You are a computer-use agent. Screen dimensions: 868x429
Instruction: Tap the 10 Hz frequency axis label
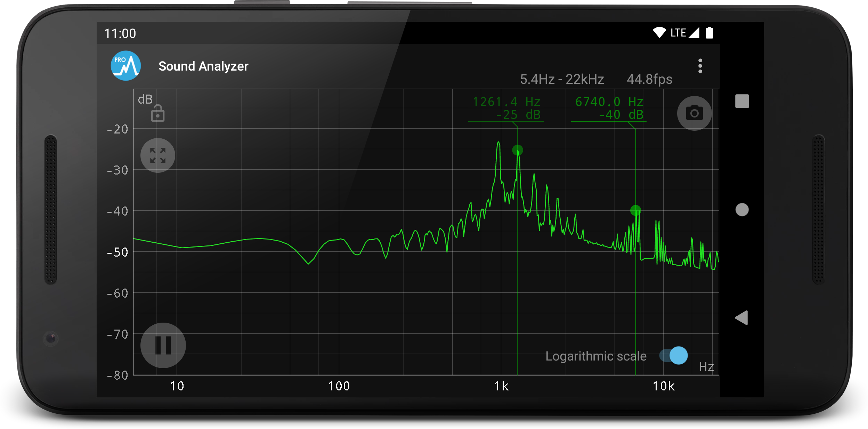point(177,386)
